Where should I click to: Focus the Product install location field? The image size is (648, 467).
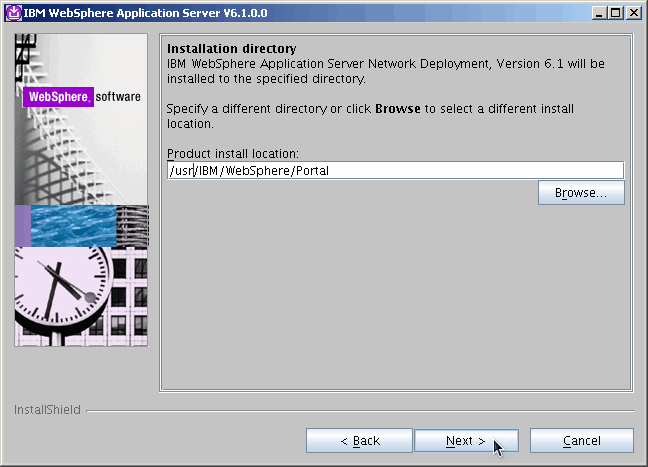[x=395, y=170]
